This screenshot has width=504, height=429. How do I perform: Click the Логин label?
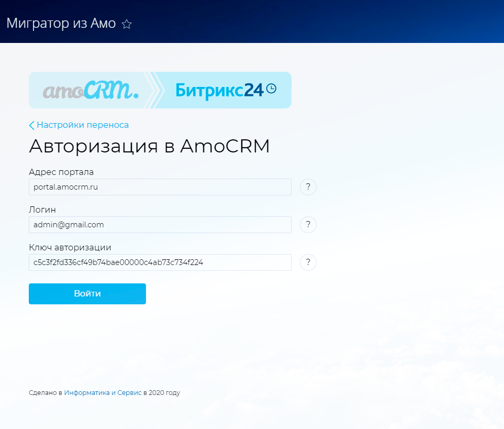(x=42, y=210)
